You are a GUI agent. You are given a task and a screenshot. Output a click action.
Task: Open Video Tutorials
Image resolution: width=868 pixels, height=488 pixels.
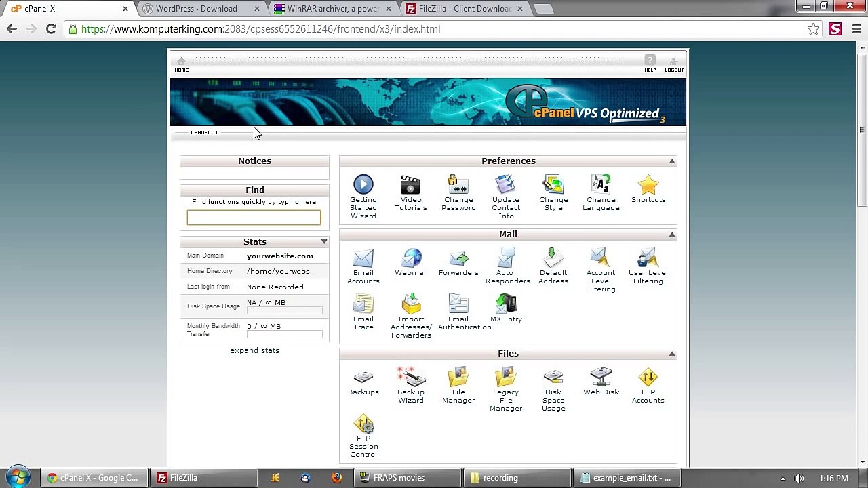[x=410, y=193]
